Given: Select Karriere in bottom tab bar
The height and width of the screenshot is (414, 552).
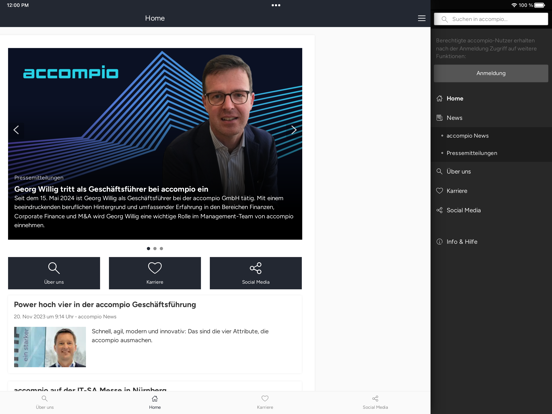Looking at the screenshot, I should 265,402.
